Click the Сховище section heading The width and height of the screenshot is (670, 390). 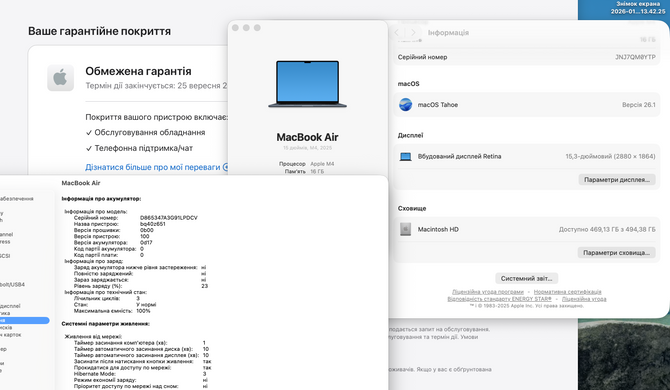tap(412, 208)
